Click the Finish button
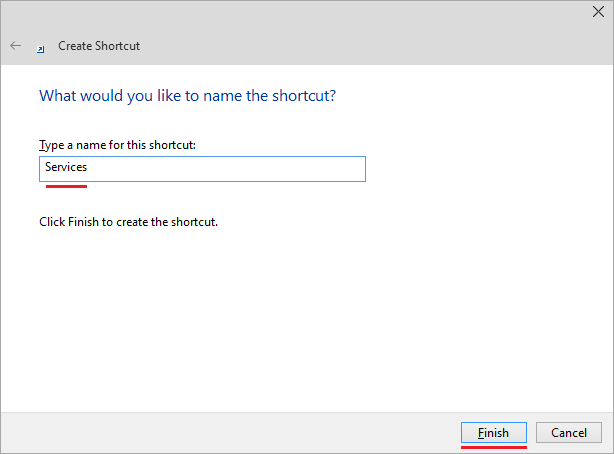The image size is (614, 454). (493, 432)
